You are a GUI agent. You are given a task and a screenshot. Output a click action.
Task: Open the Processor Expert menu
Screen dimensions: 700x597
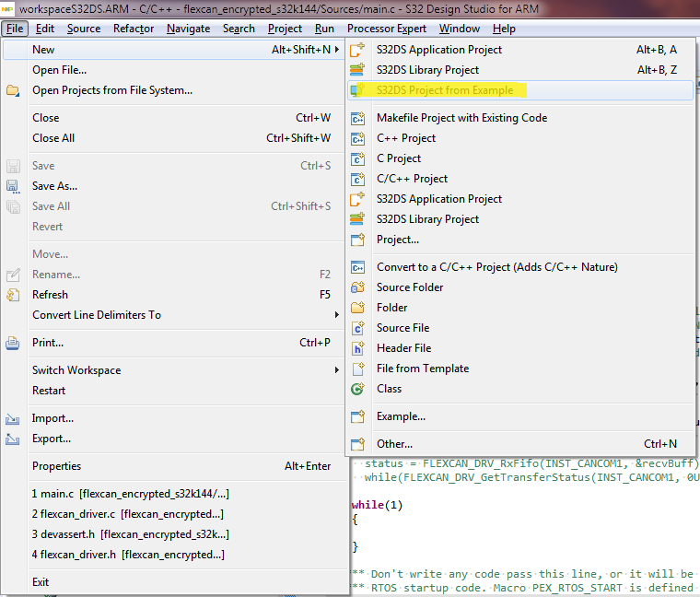tap(387, 29)
